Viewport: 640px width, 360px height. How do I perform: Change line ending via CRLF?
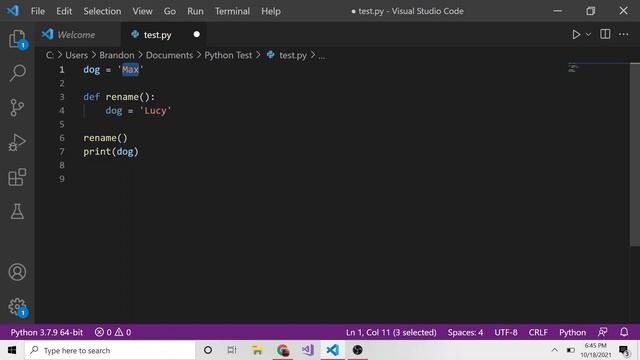point(538,332)
